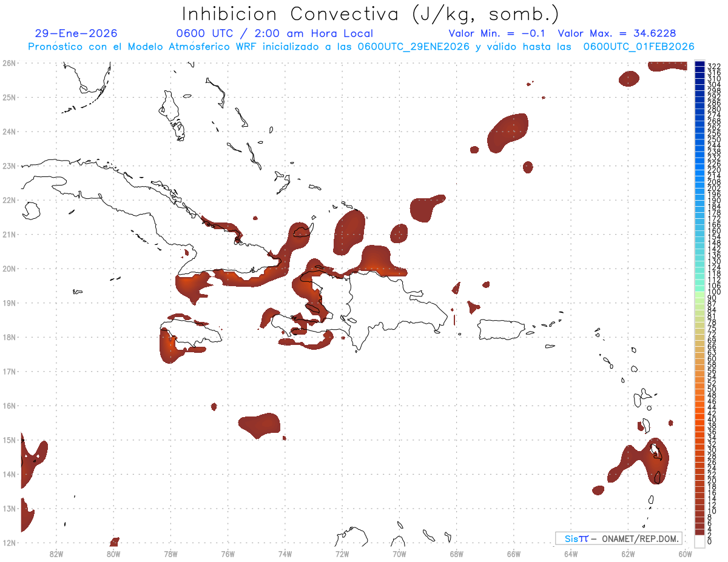Click the 18N latitude label

tap(8, 336)
